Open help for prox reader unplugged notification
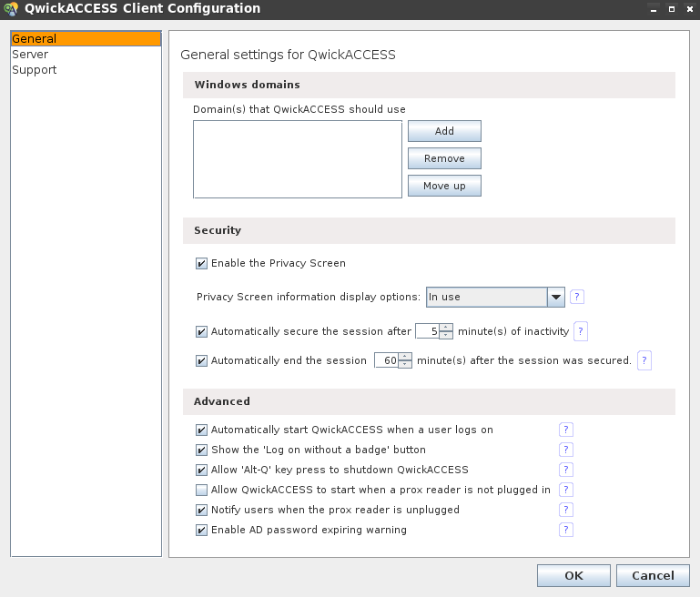Image resolution: width=700 pixels, height=597 pixels. pyautogui.click(x=566, y=510)
